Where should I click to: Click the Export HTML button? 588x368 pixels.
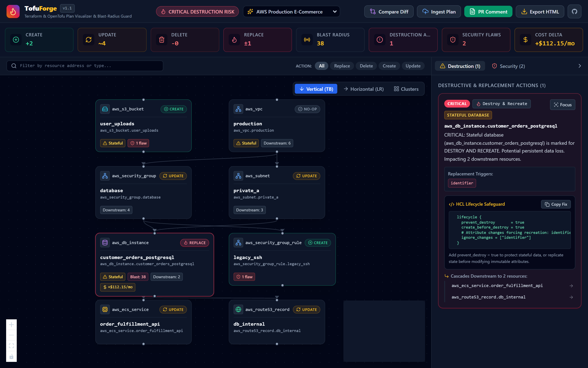(540, 12)
